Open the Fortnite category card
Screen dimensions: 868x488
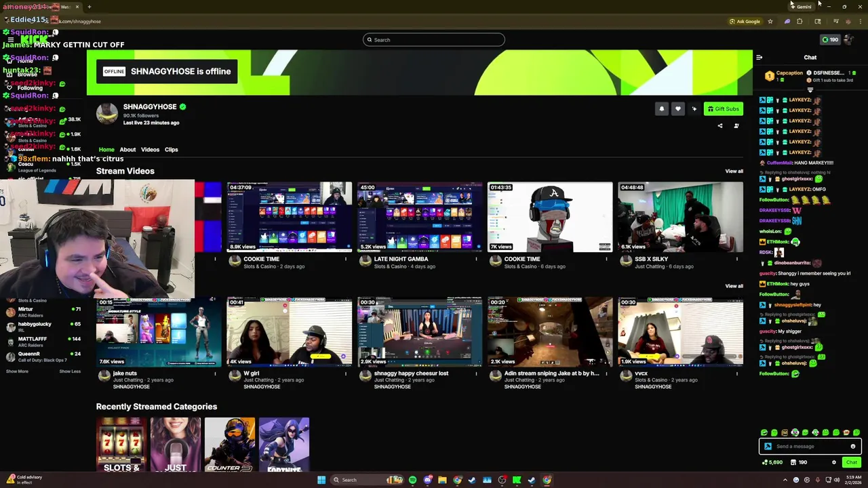coord(284,445)
